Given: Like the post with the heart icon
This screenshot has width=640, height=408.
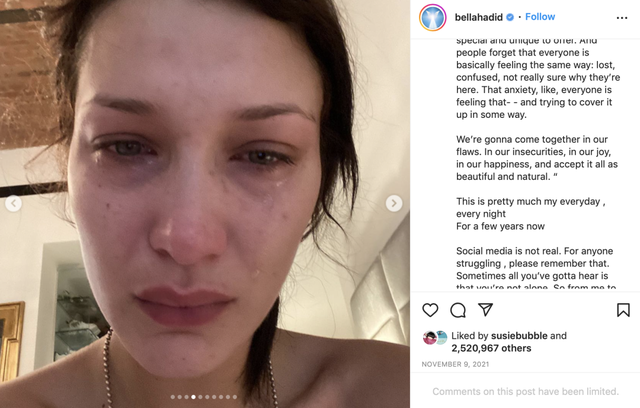Looking at the screenshot, I should [x=430, y=310].
